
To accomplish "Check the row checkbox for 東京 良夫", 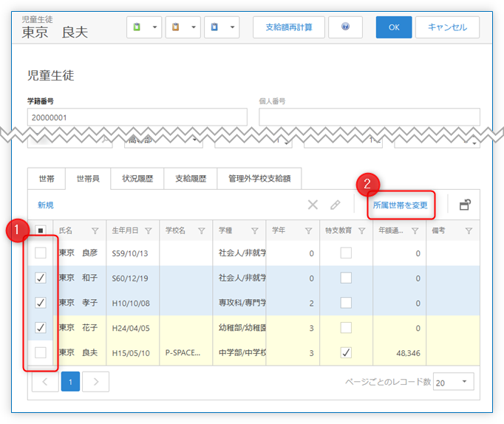I will (41, 352).
